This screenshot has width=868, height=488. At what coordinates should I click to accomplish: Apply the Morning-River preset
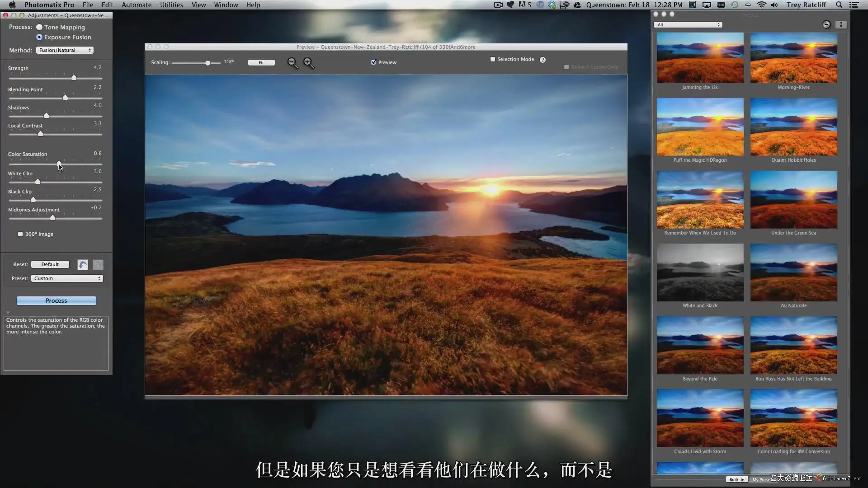793,58
